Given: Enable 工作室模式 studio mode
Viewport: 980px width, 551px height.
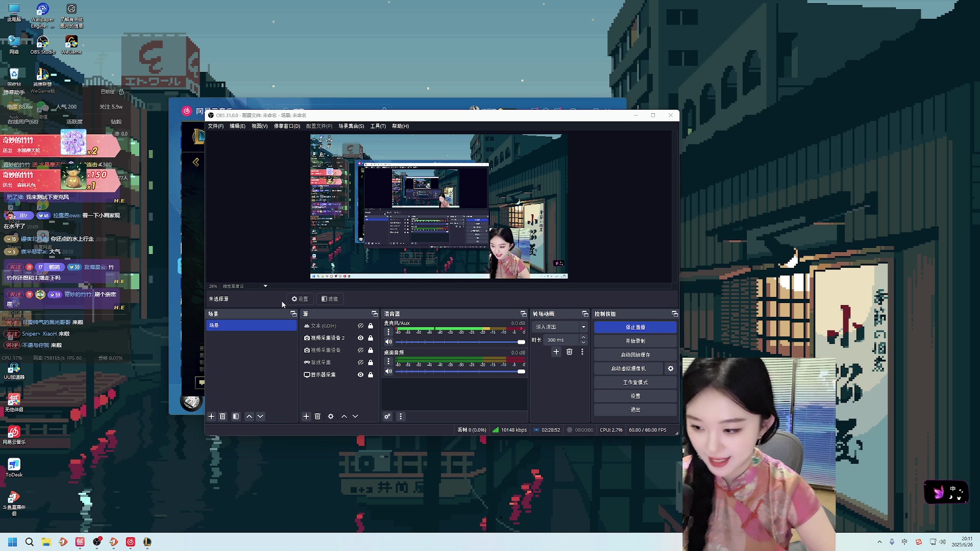Looking at the screenshot, I should pos(635,382).
